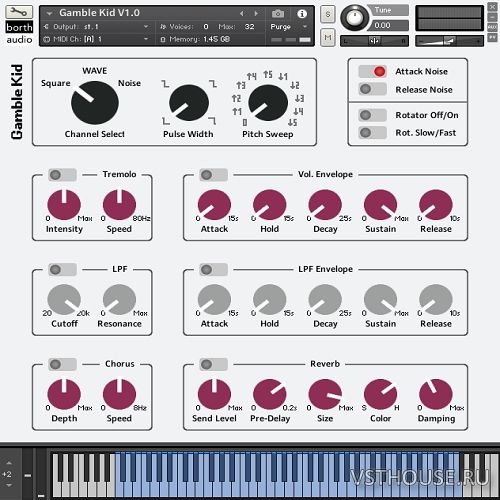Shift keyboard octave down arrow
Viewport: 500px width, 500px height.
tap(9, 485)
